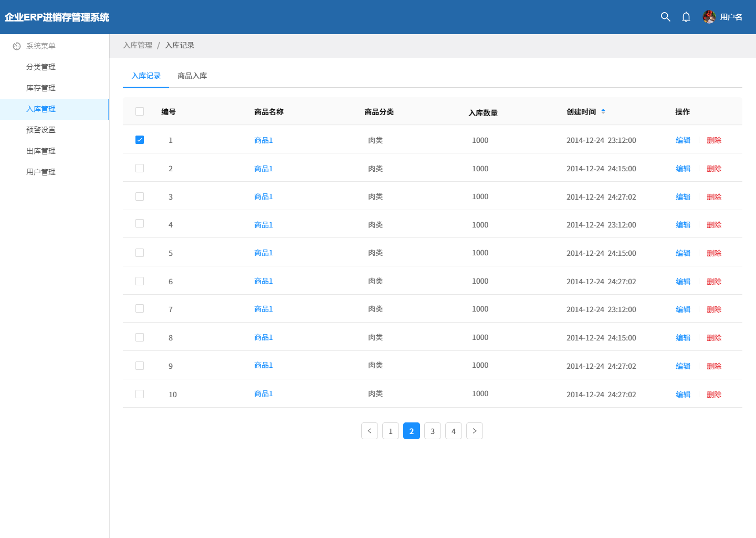Screen dimensions: 756x538
Task: Check the checkbox for row 7
Action: (140, 308)
